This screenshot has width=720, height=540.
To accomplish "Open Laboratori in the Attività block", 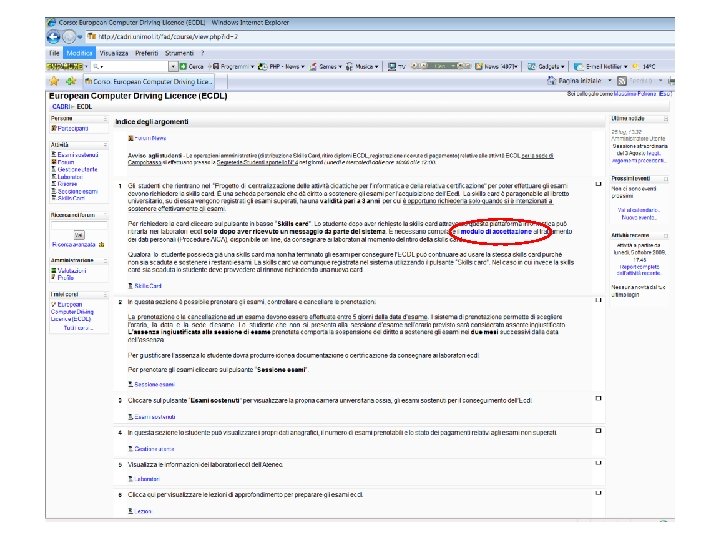I will (70, 177).
